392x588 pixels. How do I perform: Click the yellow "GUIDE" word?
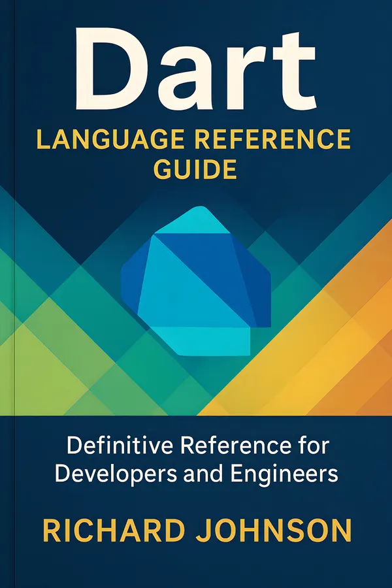195,169
